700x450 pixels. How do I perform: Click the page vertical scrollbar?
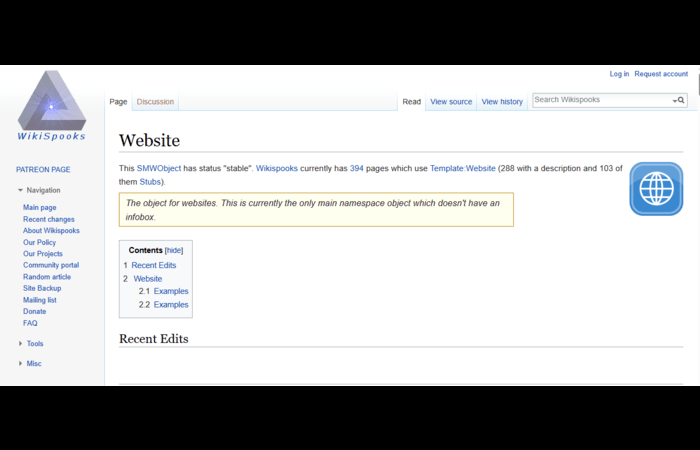pos(698,85)
